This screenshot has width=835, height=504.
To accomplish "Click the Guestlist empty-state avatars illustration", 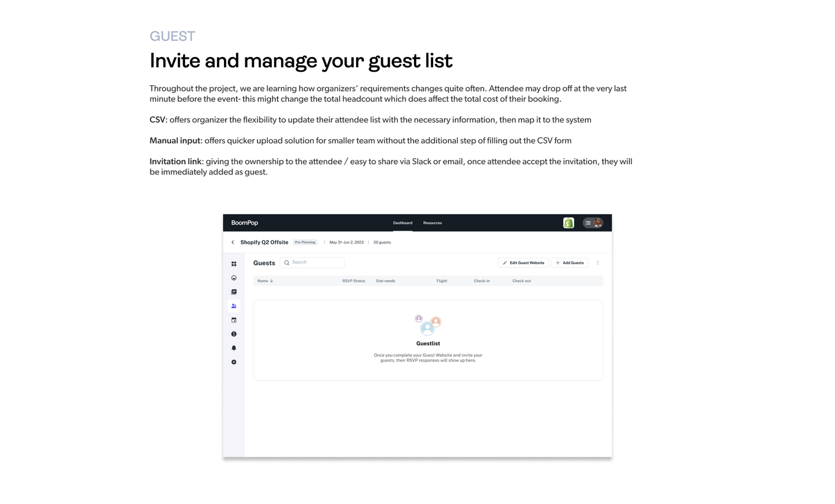I will click(428, 325).
